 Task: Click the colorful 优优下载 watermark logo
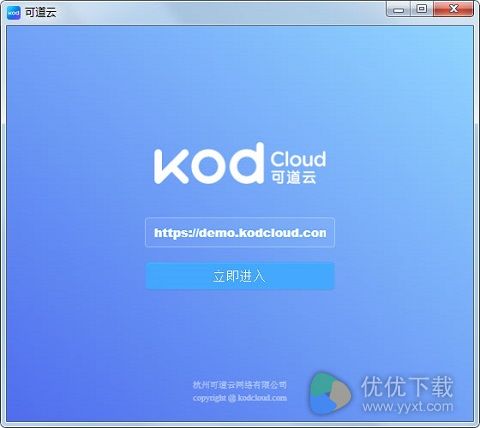329,394
